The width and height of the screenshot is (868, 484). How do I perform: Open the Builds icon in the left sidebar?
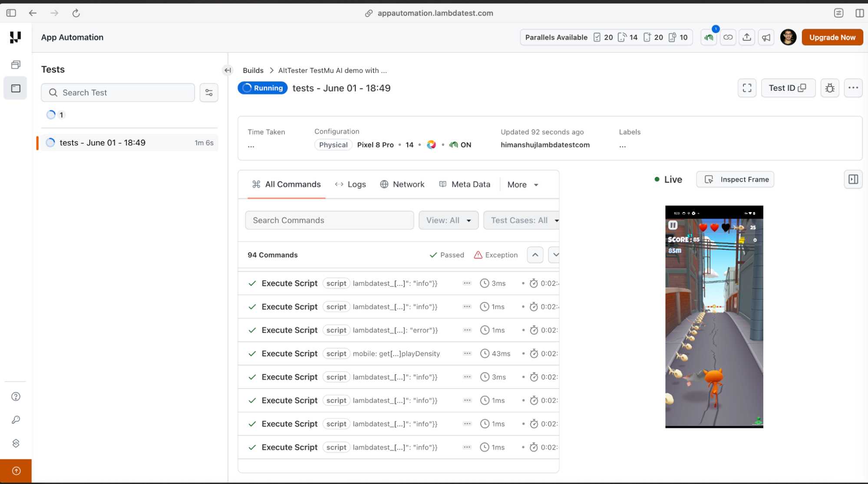(x=16, y=65)
